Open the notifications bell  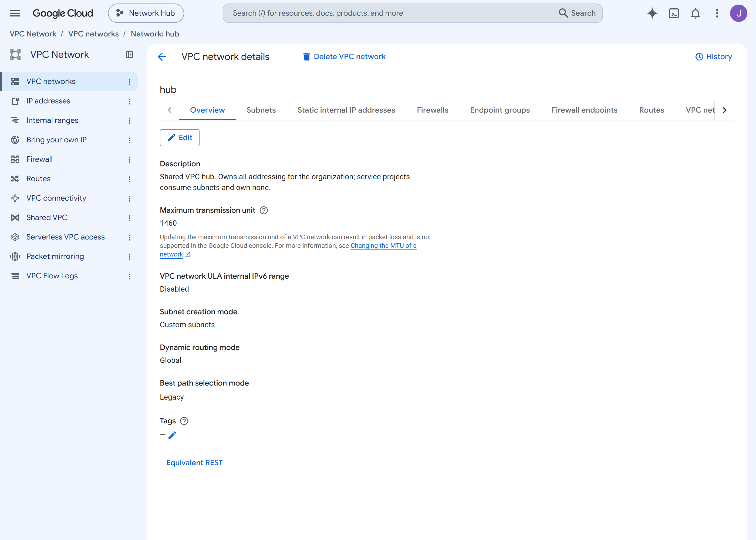click(695, 13)
